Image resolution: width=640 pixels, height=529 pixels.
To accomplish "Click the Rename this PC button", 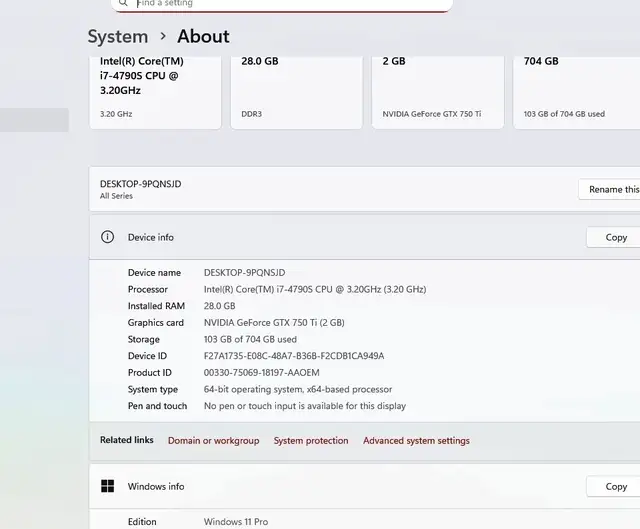I will [609, 189].
